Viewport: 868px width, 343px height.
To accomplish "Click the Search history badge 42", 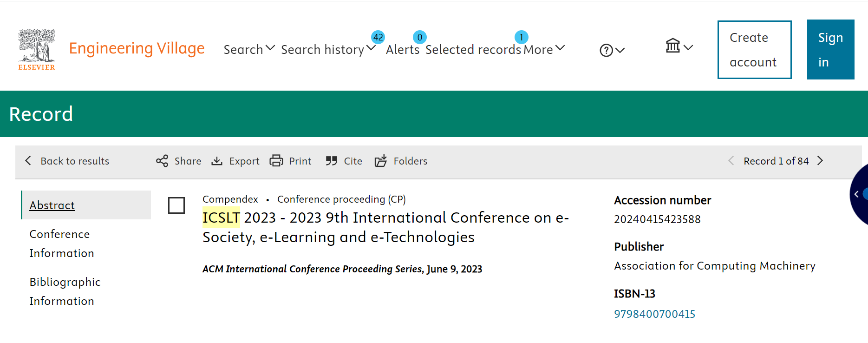I will (378, 37).
